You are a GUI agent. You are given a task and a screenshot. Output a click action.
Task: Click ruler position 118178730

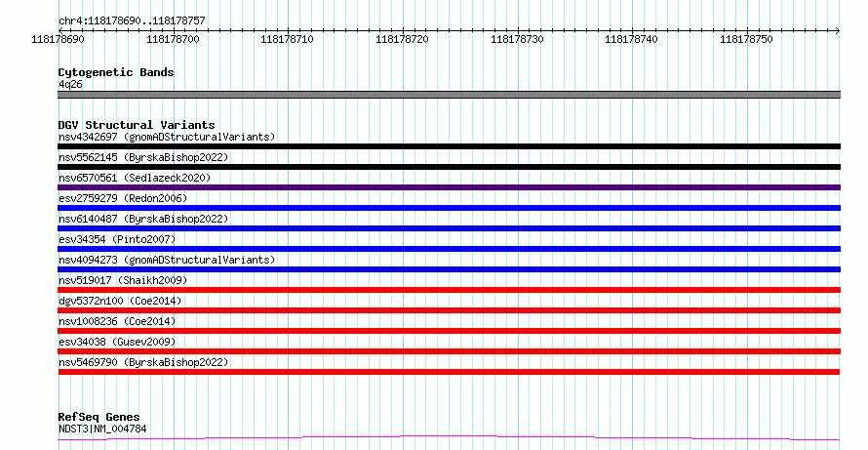(517, 39)
